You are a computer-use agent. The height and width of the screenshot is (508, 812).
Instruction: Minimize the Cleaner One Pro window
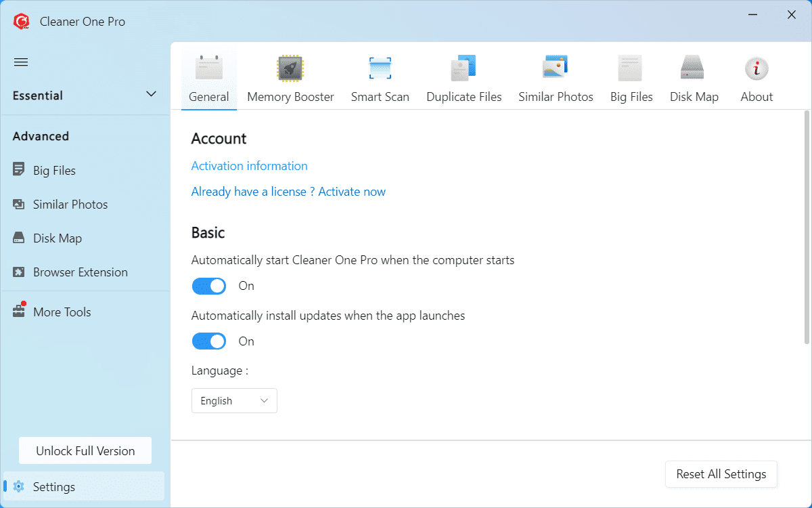752,15
